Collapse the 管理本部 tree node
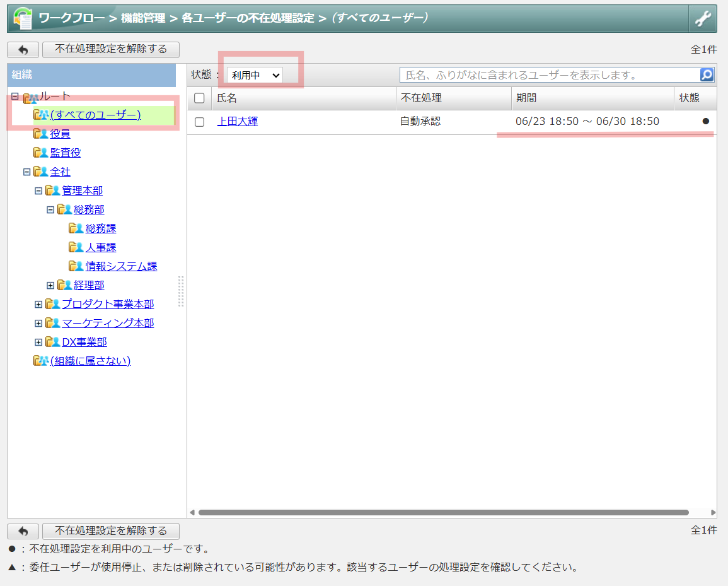This screenshot has width=728, height=586. coord(38,191)
